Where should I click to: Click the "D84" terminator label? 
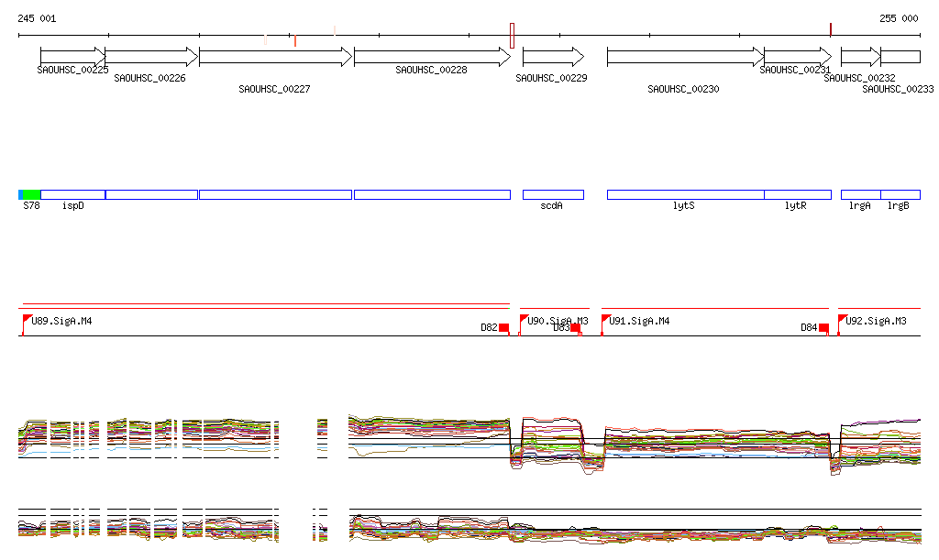[809, 328]
